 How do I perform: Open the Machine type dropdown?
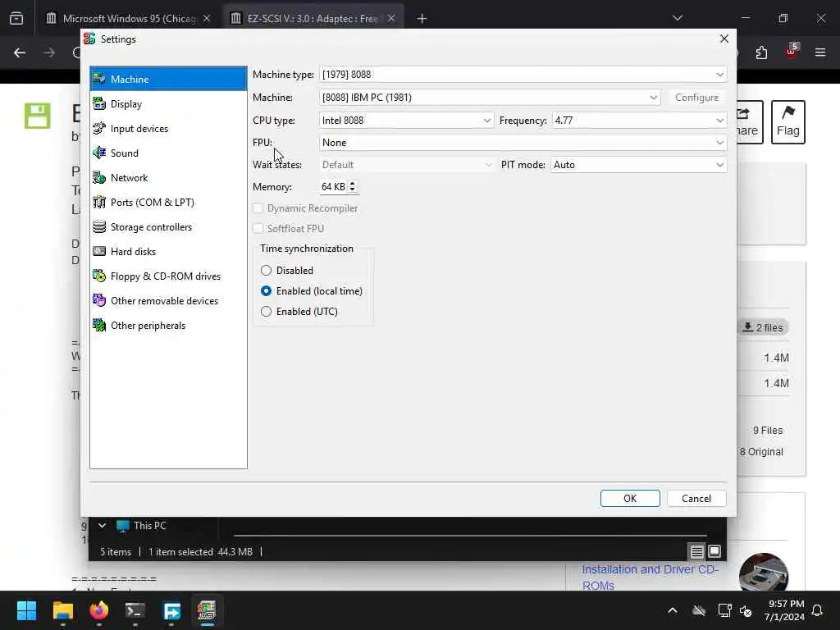tap(523, 75)
